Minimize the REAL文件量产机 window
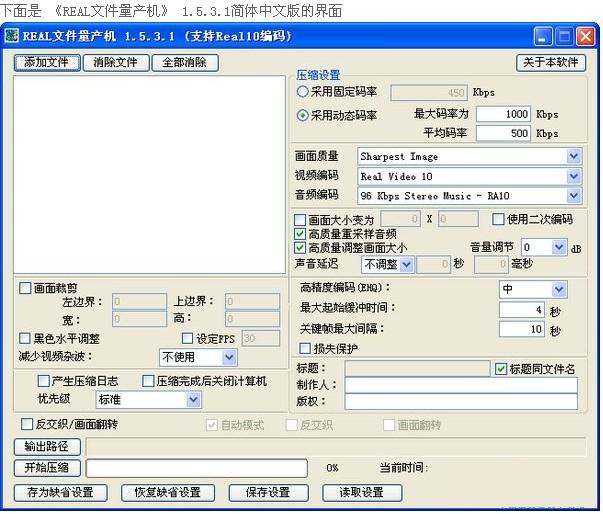Image resolution: width=603 pixels, height=514 pixels. pyautogui.click(x=543, y=37)
